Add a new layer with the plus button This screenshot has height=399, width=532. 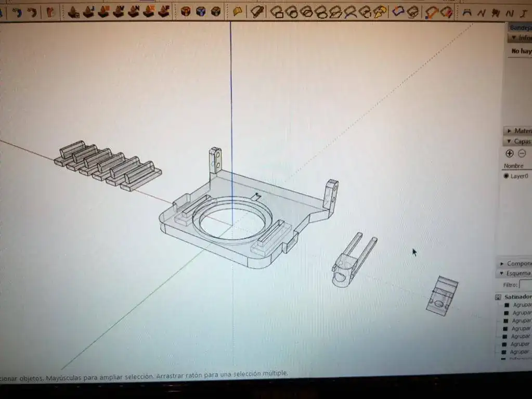point(510,153)
